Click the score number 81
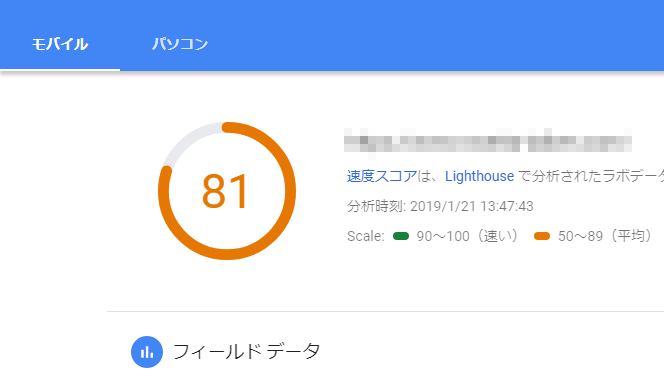This screenshot has height=390, width=664. click(x=225, y=192)
